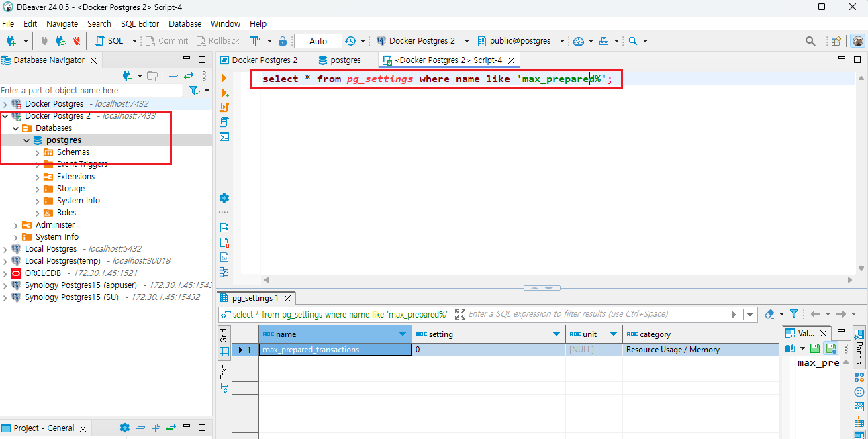The image size is (868, 439).
Task: Expand the Roles node
Action: pos(38,213)
